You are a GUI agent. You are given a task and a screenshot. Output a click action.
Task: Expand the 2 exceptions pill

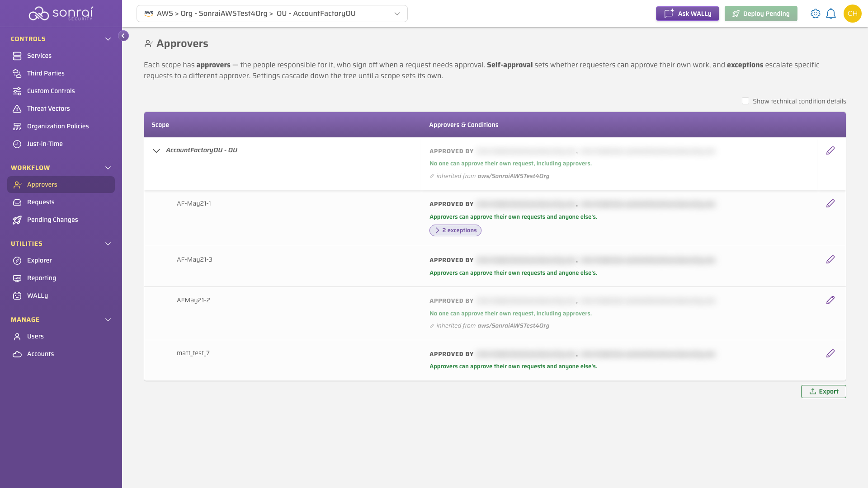click(x=455, y=230)
